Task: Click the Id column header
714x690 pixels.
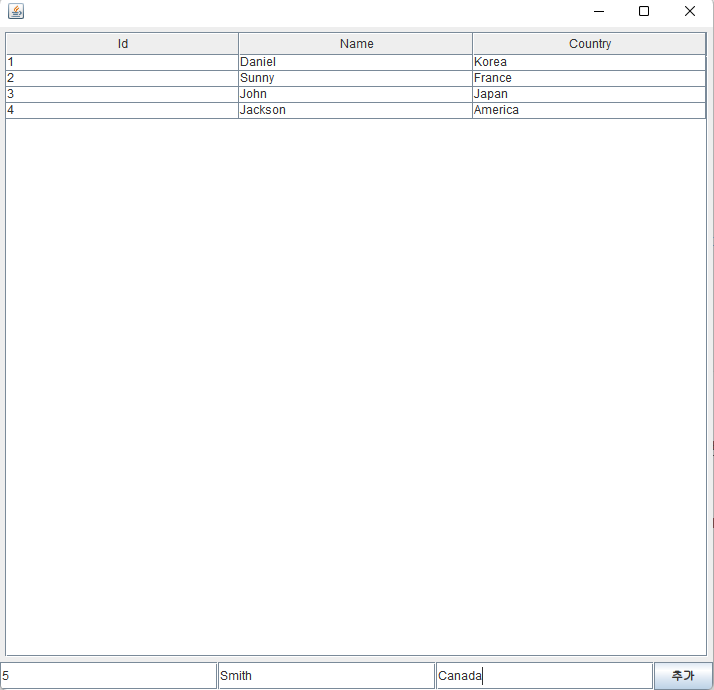Action: click(122, 44)
